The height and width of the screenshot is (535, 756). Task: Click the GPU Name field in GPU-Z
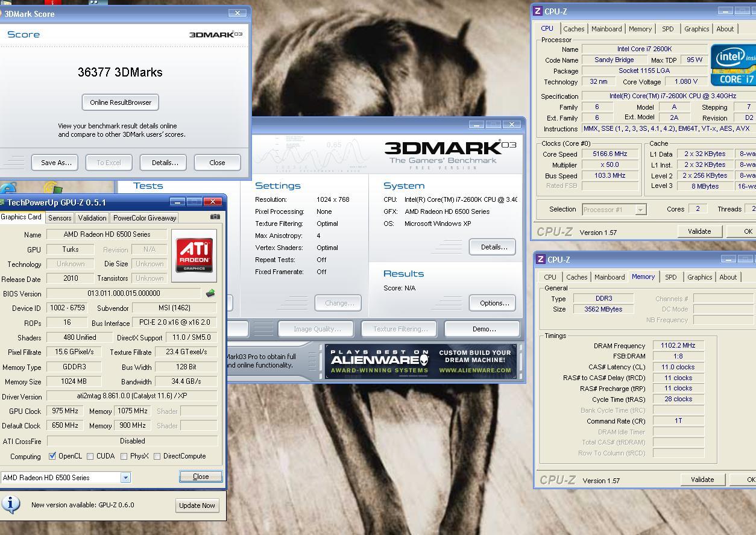point(107,234)
